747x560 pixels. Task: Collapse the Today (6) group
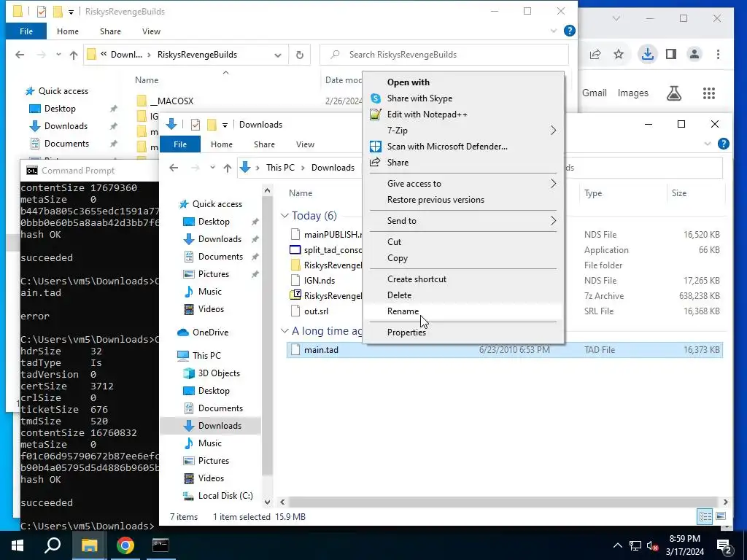click(x=285, y=216)
